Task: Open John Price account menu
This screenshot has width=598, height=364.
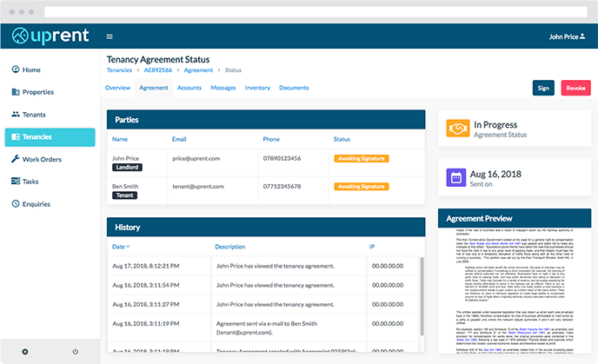Action: (x=567, y=36)
